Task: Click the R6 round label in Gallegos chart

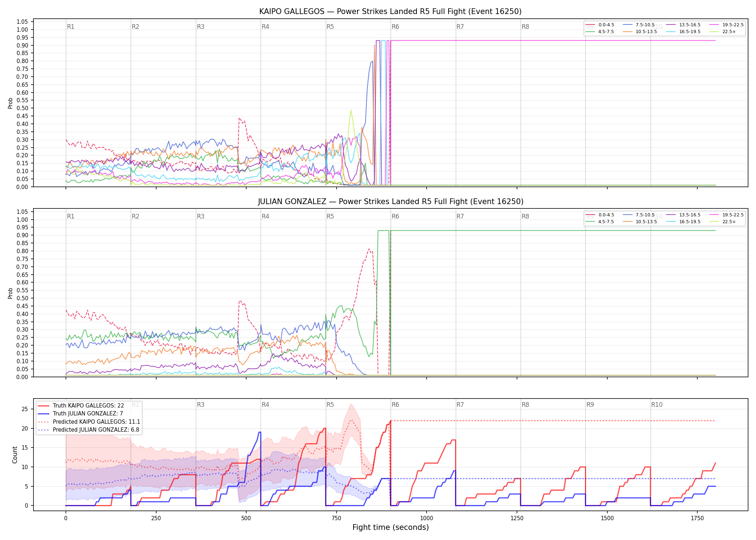Action: [x=395, y=27]
